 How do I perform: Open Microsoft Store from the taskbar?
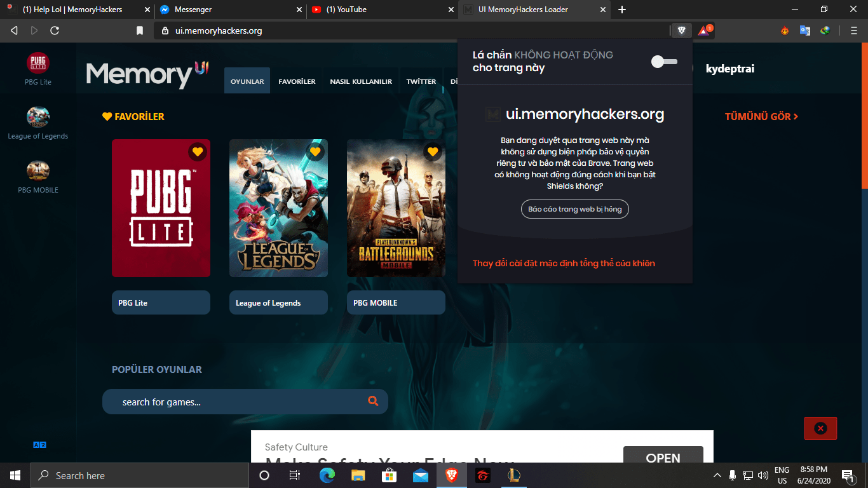[390, 475]
